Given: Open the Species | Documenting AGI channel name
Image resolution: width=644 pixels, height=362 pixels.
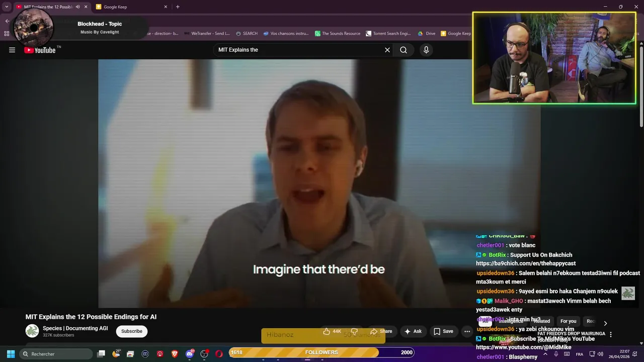Looking at the screenshot, I should (75, 328).
